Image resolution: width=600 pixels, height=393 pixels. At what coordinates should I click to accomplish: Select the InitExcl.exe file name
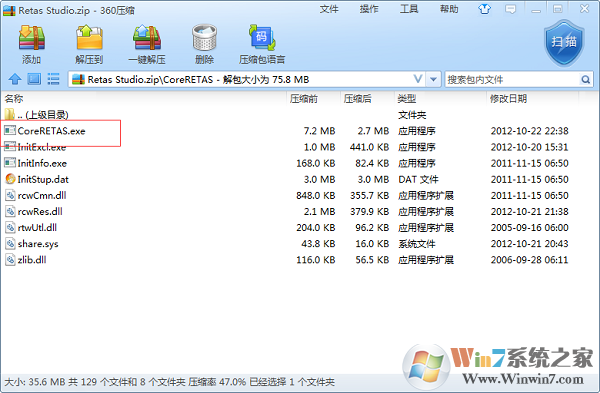(x=42, y=147)
